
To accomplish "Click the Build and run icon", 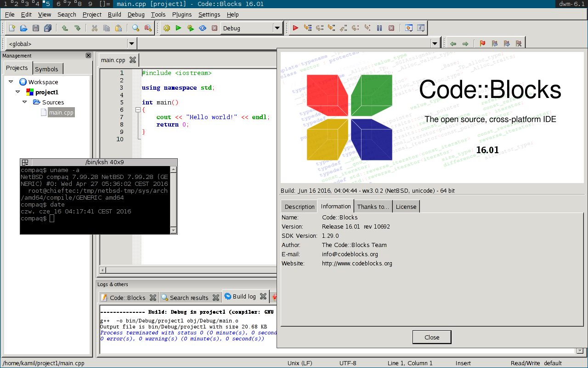I will tap(191, 28).
